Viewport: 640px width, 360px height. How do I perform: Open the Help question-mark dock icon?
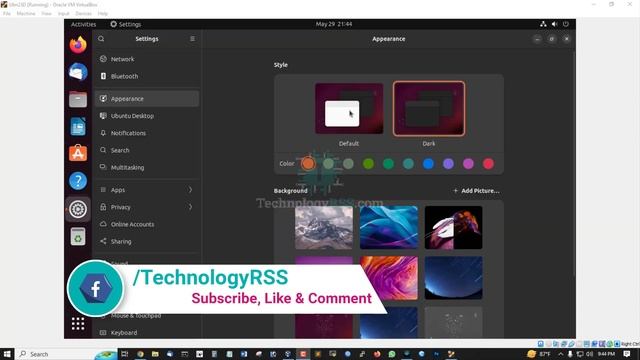pos(78,181)
